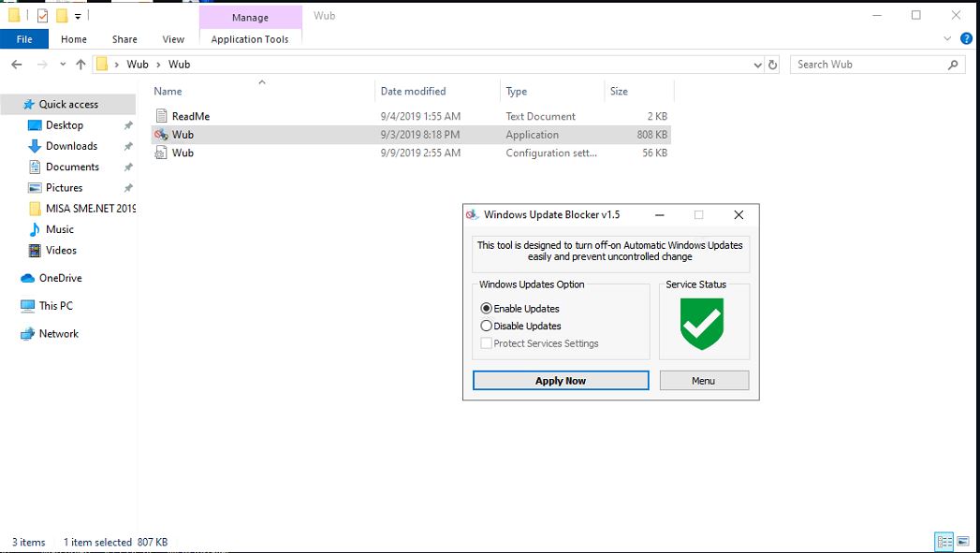Go up one folder level arrow
Viewport: 980px width, 553px height.
click(80, 65)
